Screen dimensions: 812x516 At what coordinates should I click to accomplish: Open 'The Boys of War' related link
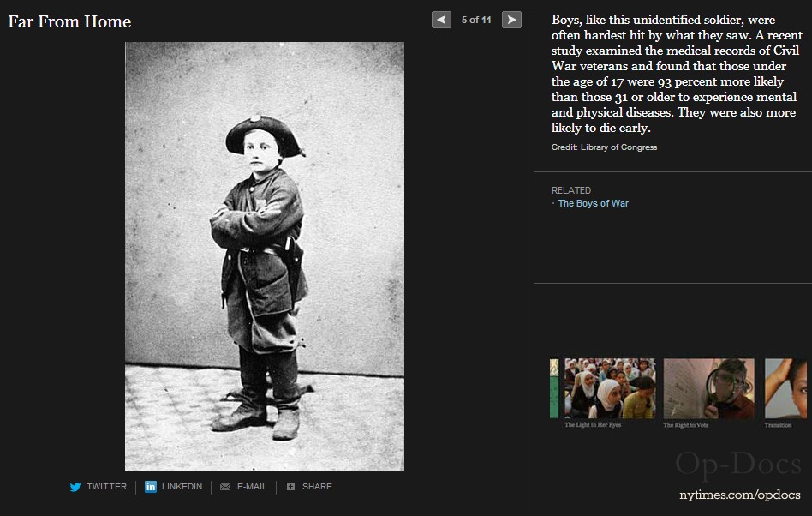593,204
